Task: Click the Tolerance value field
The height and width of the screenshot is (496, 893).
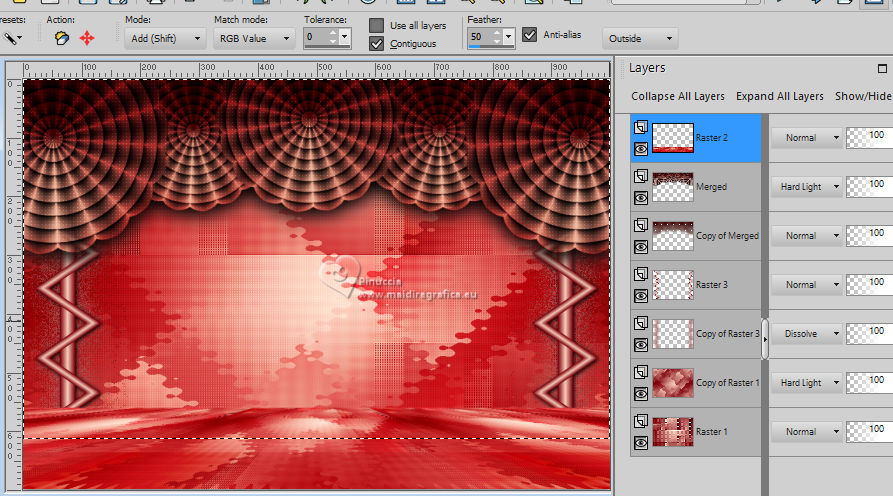Action: tap(317, 37)
